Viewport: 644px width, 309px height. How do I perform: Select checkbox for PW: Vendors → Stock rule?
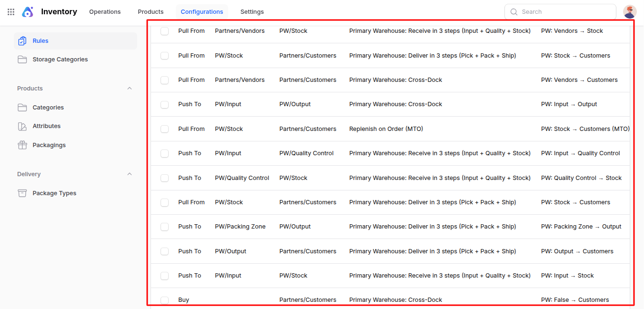point(164,31)
